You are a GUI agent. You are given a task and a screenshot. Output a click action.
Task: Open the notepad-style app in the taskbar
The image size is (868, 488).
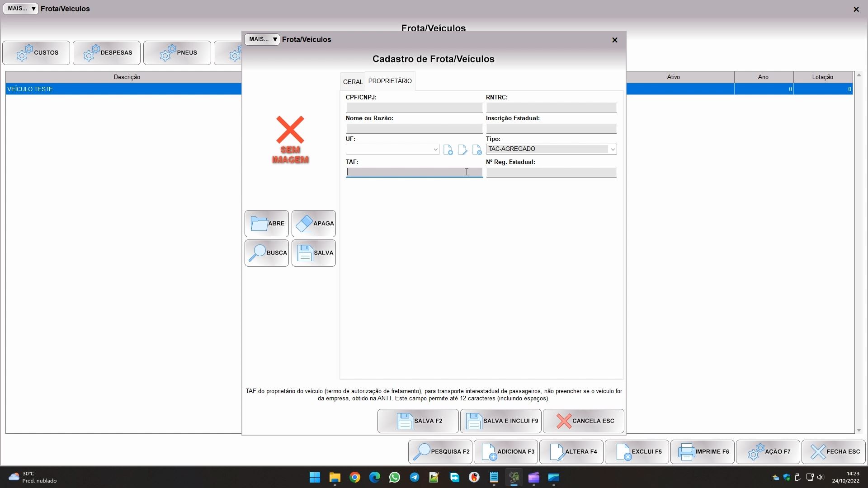click(x=494, y=478)
